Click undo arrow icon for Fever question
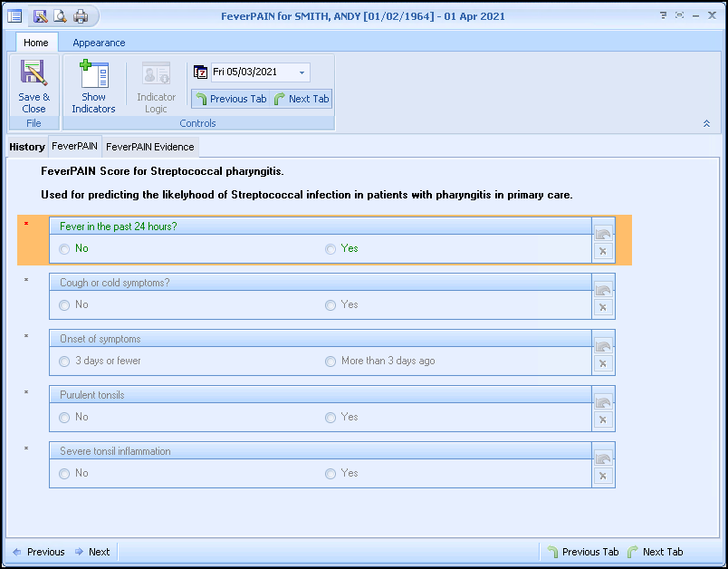This screenshot has height=569, width=728. pyautogui.click(x=603, y=233)
